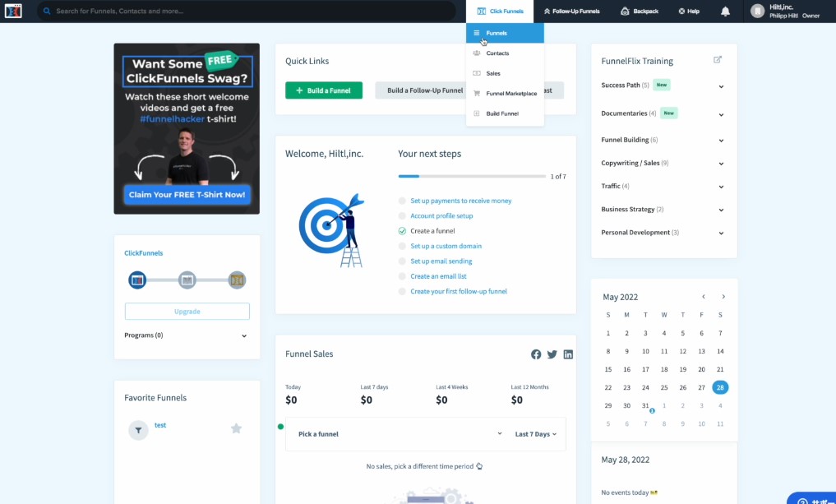836x504 pixels.
Task: Open the test favorite funnel link
Action: 160,425
